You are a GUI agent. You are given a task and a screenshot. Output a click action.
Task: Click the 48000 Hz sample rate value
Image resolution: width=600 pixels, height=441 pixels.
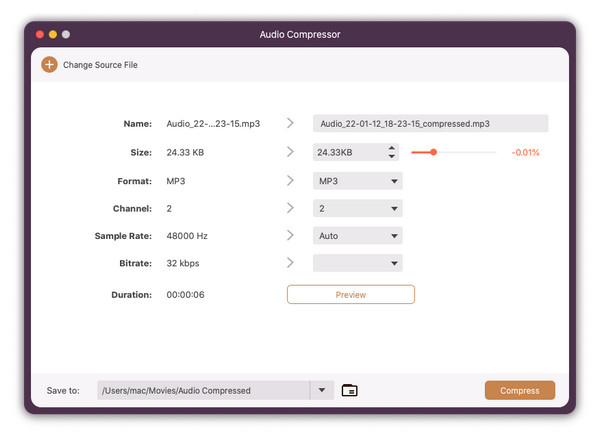pyautogui.click(x=187, y=236)
